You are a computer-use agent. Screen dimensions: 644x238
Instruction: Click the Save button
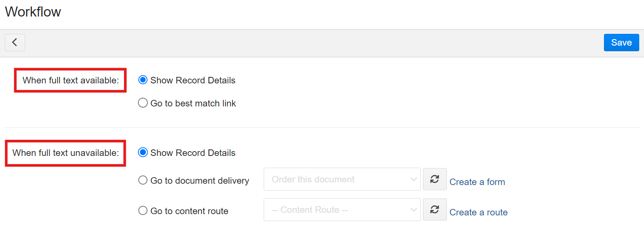tap(621, 43)
